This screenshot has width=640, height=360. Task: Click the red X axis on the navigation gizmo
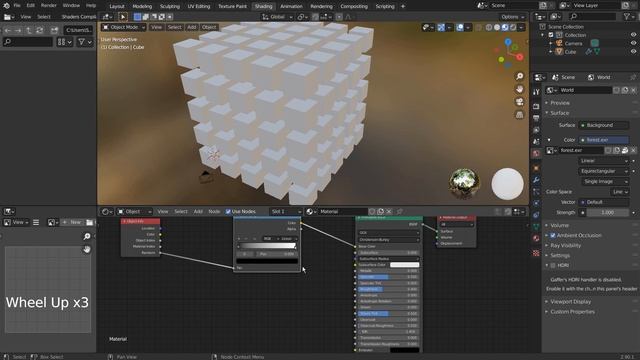(520, 57)
